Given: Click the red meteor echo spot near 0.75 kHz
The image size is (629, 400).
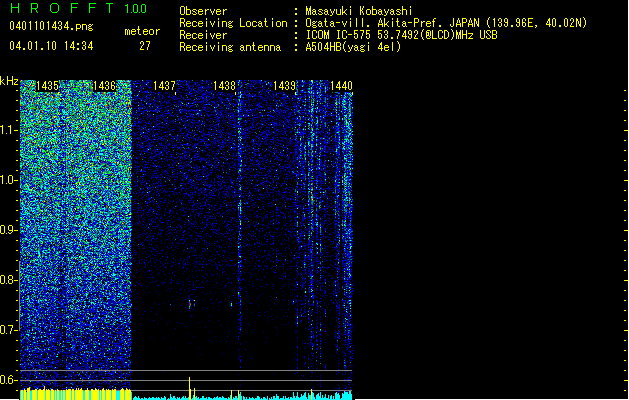Looking at the screenshot, I should [x=190, y=305].
